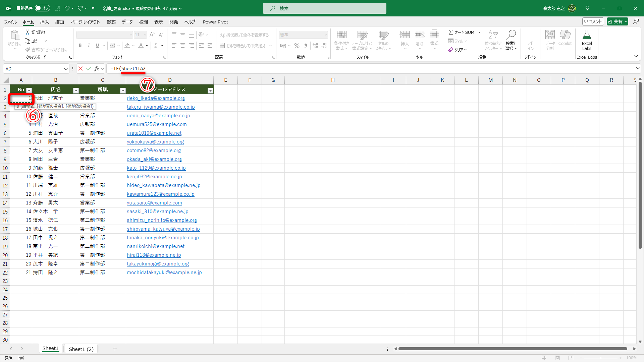Open Sort & Filter (並べ替えとフィルター)
644x362 pixels.
tap(492, 40)
